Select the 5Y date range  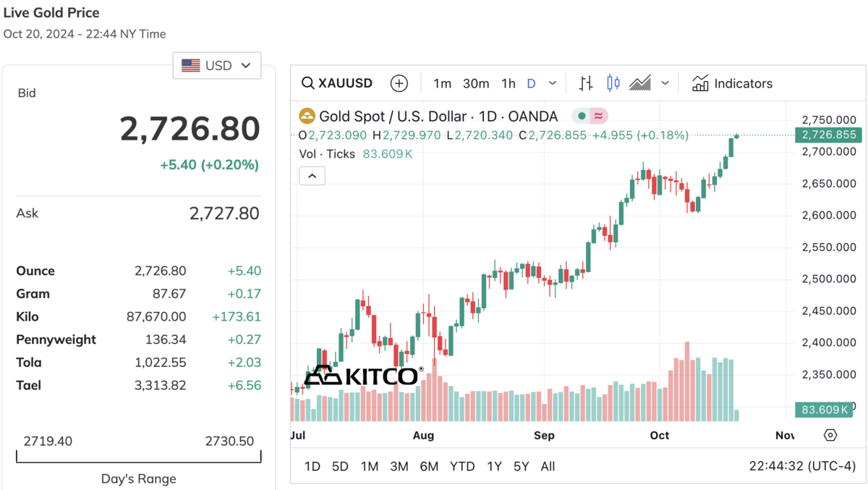pyautogui.click(x=521, y=466)
